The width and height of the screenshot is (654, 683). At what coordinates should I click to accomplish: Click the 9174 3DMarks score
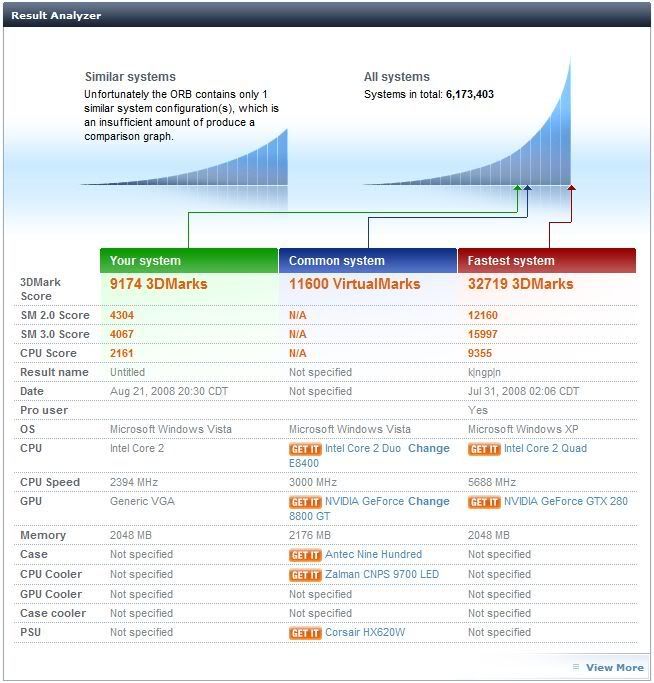coord(159,284)
